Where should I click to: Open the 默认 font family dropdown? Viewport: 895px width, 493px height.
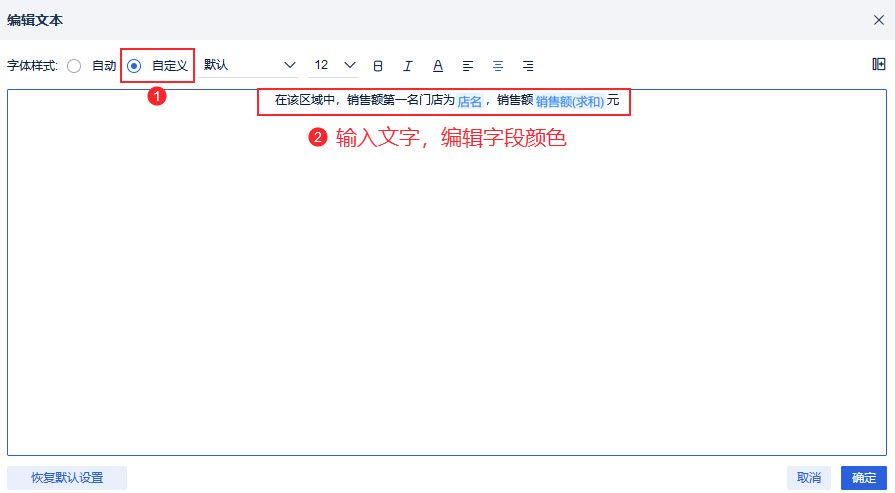pyautogui.click(x=248, y=66)
